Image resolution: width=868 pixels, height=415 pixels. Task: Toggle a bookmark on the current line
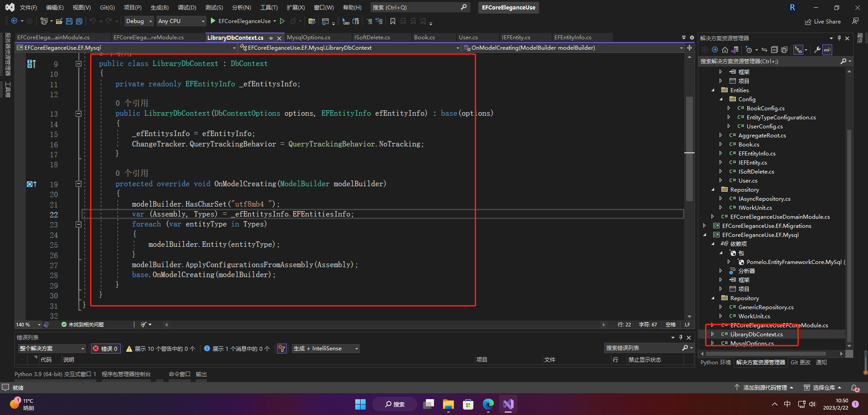[393, 21]
